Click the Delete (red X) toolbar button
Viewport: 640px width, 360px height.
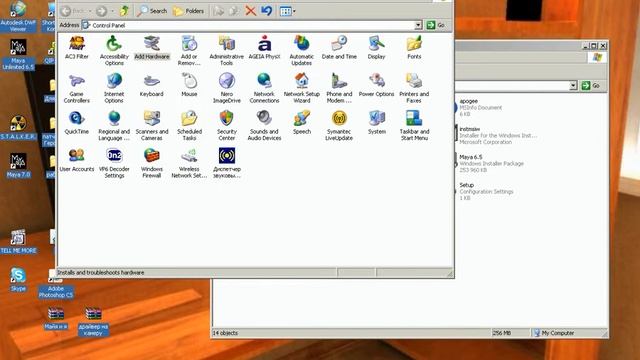(251, 11)
